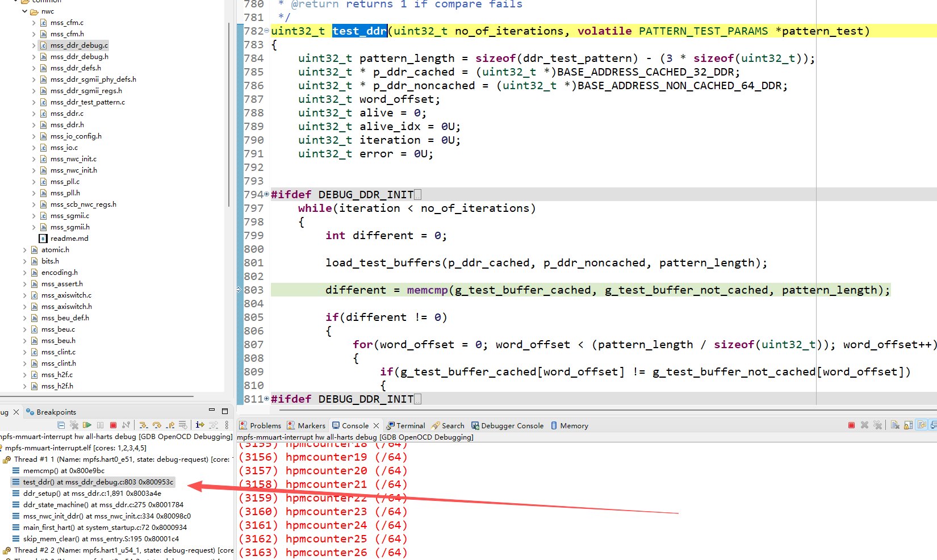Select mss_nwc_init.c in the tree
Image resolution: width=937 pixels, height=560 pixels.
tap(73, 159)
